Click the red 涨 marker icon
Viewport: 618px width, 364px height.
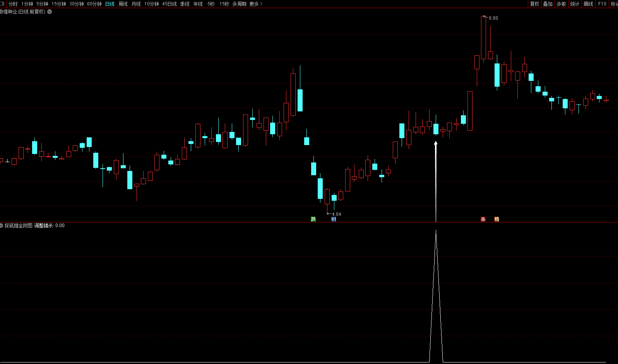point(483,219)
